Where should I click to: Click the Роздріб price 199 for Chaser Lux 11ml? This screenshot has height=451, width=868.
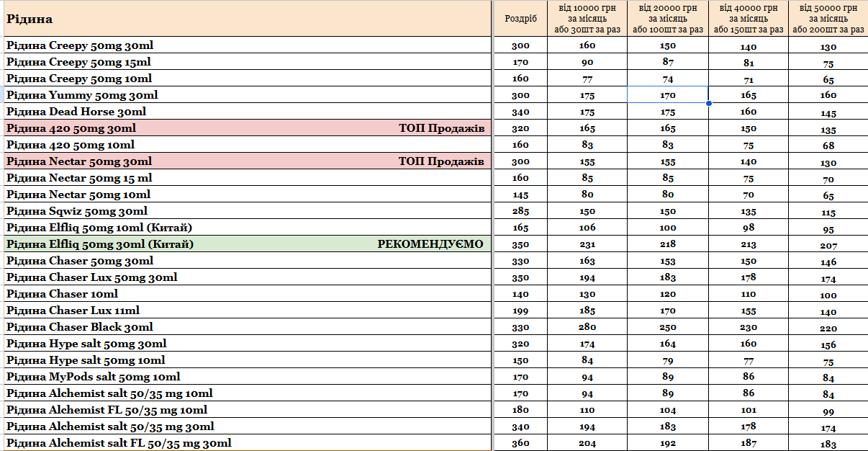point(520,311)
